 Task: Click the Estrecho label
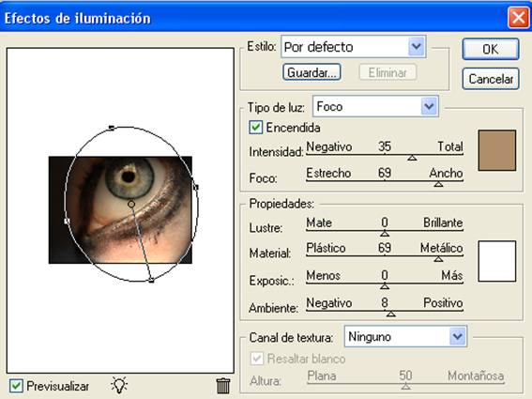pyautogui.click(x=328, y=173)
